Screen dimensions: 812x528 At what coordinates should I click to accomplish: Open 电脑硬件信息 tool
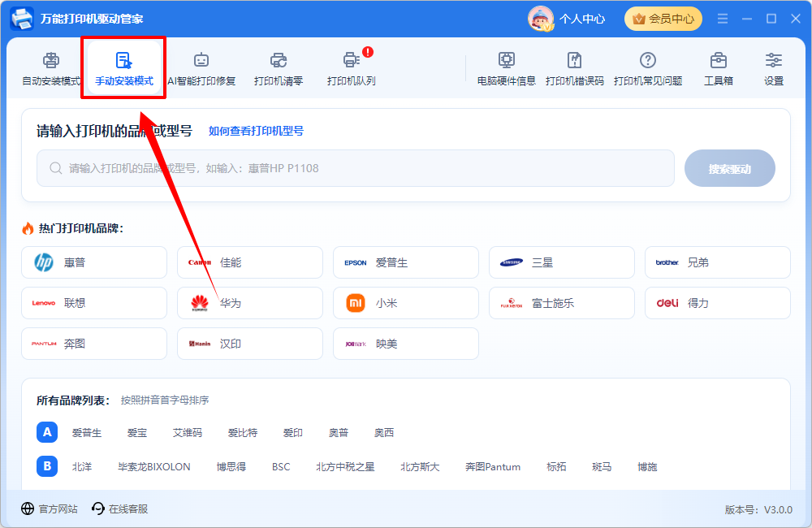pos(507,69)
